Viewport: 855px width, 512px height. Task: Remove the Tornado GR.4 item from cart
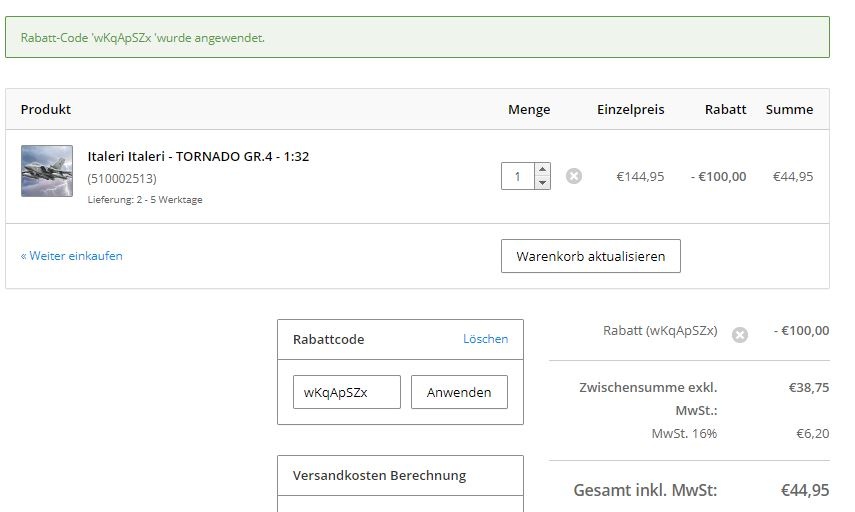[574, 176]
